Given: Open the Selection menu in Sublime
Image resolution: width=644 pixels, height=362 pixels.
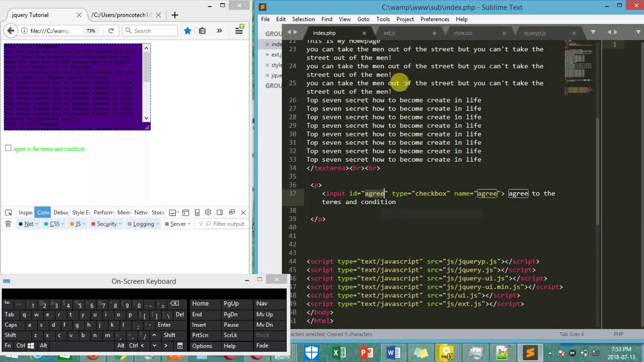Looking at the screenshot, I should [303, 19].
